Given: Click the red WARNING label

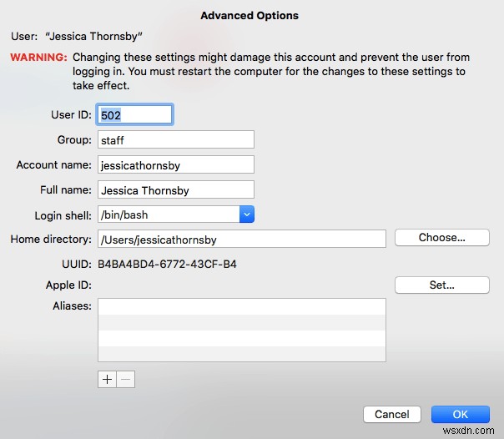Looking at the screenshot, I should point(39,58).
